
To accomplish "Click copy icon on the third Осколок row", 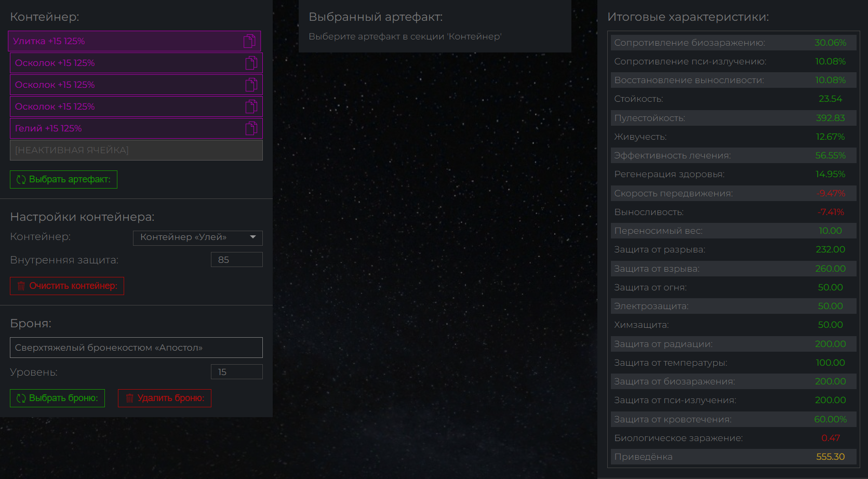I will click(251, 107).
